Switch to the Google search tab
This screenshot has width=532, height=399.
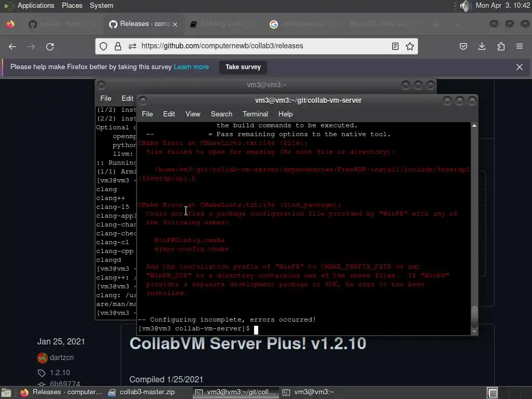(x=303, y=24)
